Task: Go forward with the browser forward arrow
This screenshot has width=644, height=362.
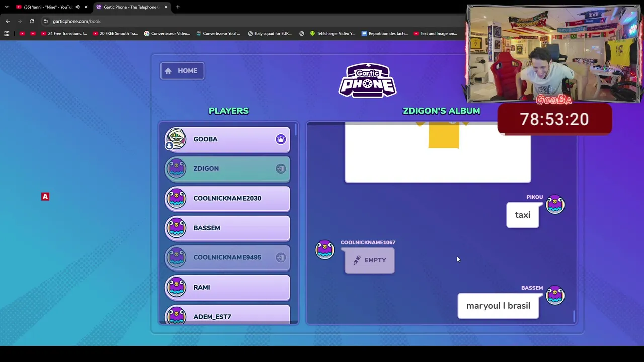Action: point(20,21)
